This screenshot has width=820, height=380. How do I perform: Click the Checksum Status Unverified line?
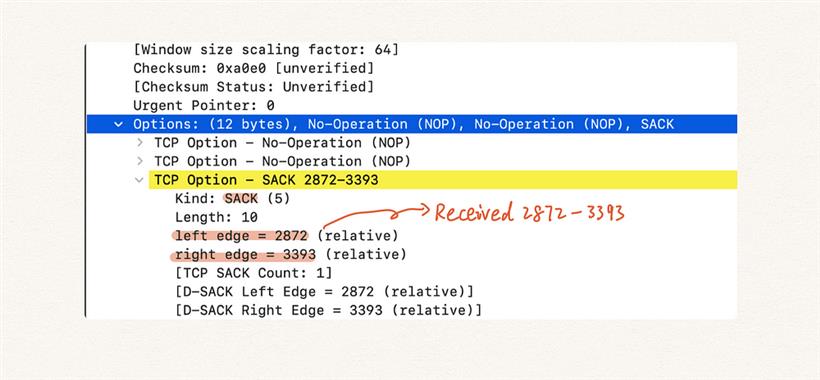pyautogui.click(x=254, y=87)
